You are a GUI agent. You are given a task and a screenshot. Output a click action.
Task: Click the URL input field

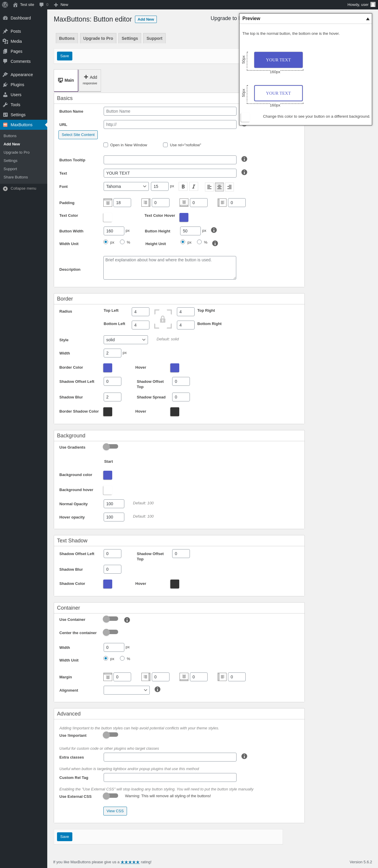170,124
